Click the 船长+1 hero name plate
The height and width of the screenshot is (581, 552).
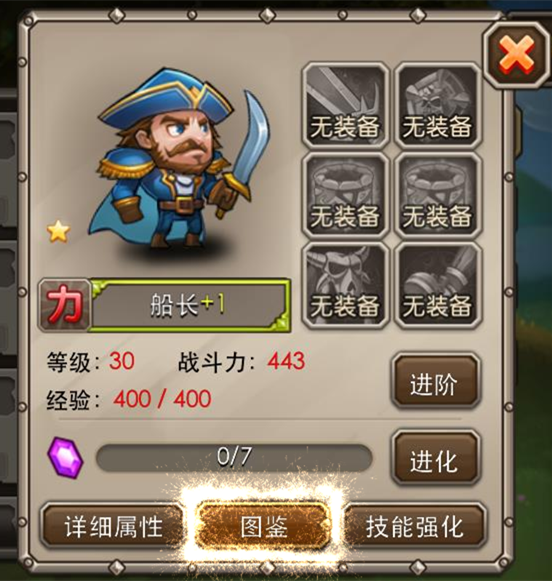click(189, 305)
